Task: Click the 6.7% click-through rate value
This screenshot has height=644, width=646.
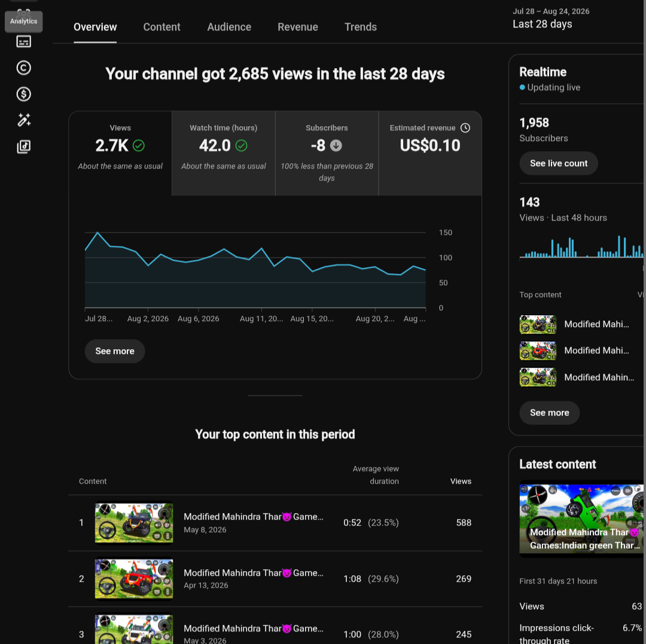Action: click(632, 627)
